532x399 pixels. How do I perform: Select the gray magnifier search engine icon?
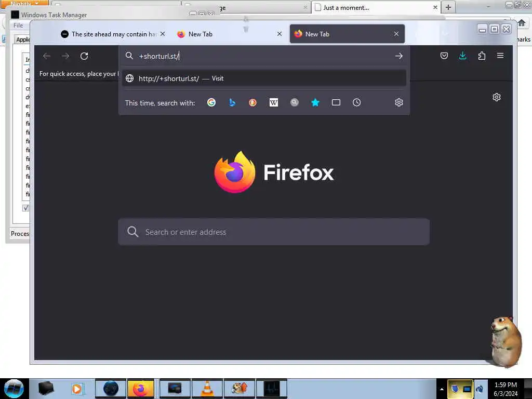click(x=295, y=102)
